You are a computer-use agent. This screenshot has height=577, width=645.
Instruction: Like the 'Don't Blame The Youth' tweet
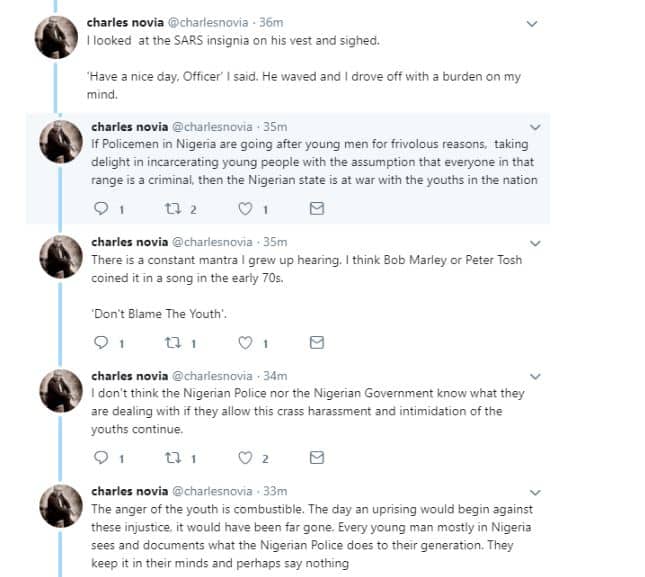[245, 343]
